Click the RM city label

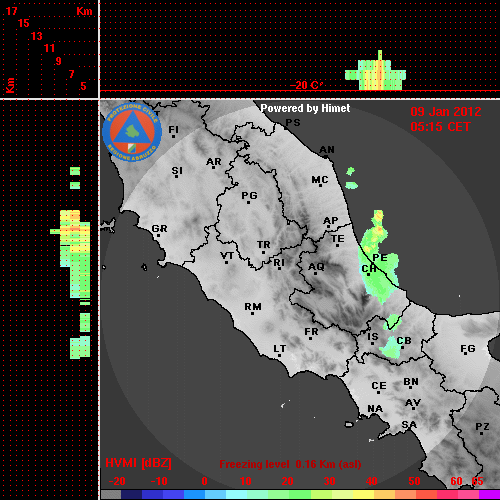coord(253,307)
